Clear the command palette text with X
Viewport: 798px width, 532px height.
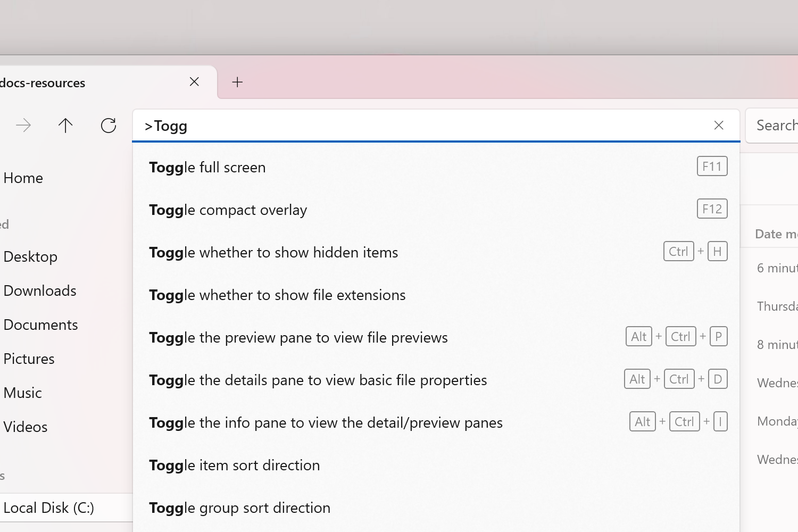coord(719,126)
